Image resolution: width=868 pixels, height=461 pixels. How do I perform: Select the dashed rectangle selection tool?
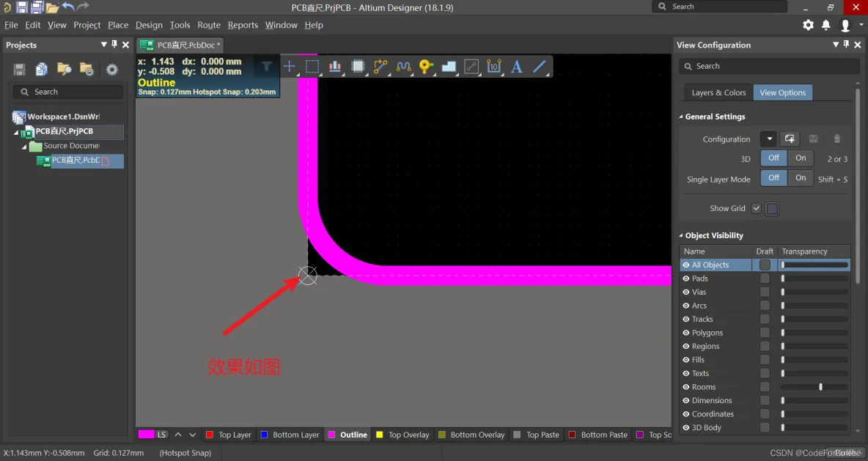click(312, 67)
